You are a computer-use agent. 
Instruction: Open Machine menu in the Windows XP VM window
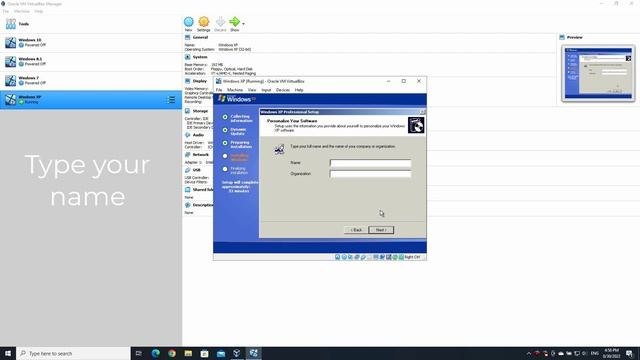tap(235, 90)
